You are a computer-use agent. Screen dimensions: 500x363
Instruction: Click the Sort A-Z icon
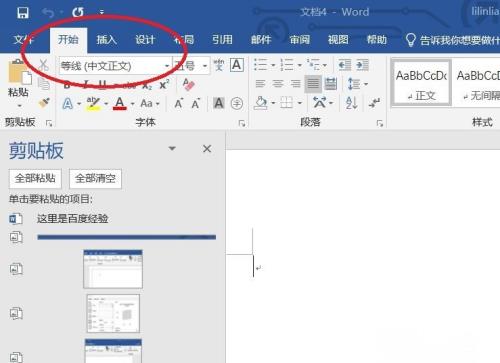click(351, 103)
